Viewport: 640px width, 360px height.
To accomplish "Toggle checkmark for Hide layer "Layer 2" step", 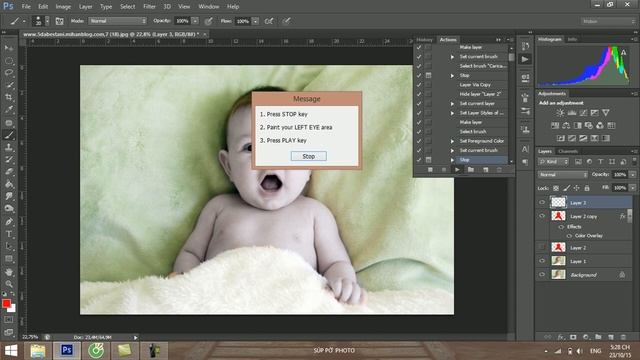I will (x=419, y=94).
